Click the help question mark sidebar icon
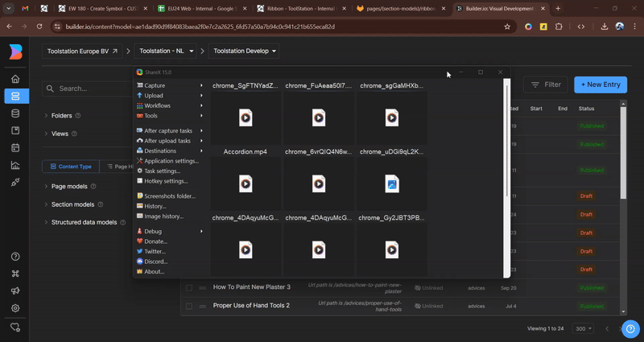 tap(15, 257)
